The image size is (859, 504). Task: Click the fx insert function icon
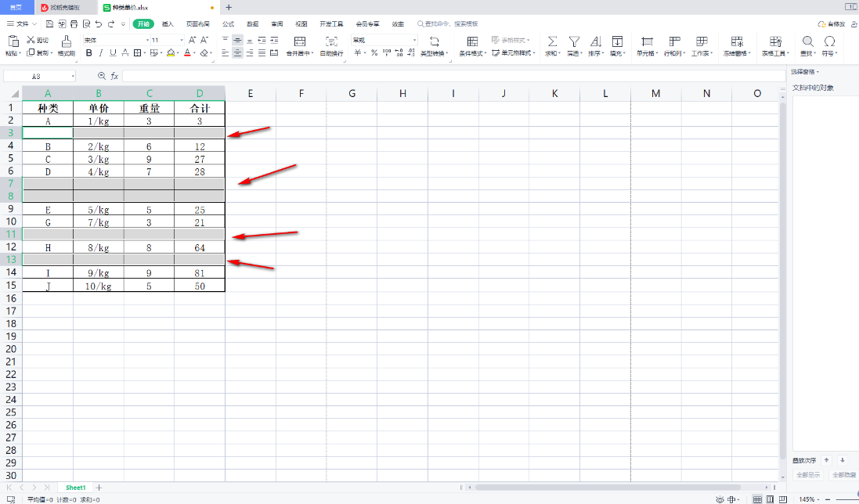pos(114,76)
